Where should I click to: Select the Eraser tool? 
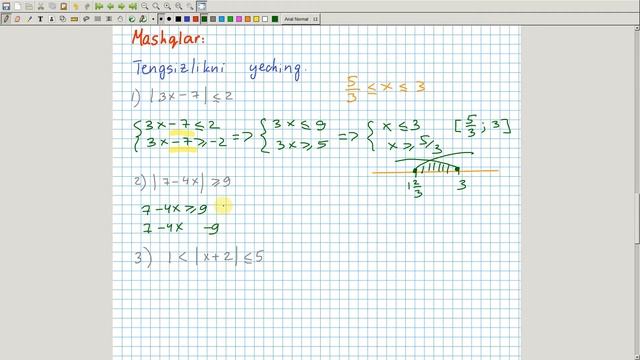[x=18, y=19]
